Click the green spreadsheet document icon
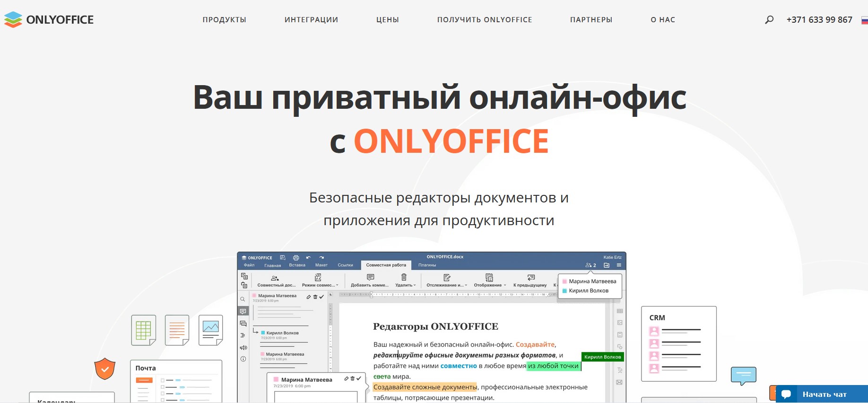 click(x=143, y=330)
